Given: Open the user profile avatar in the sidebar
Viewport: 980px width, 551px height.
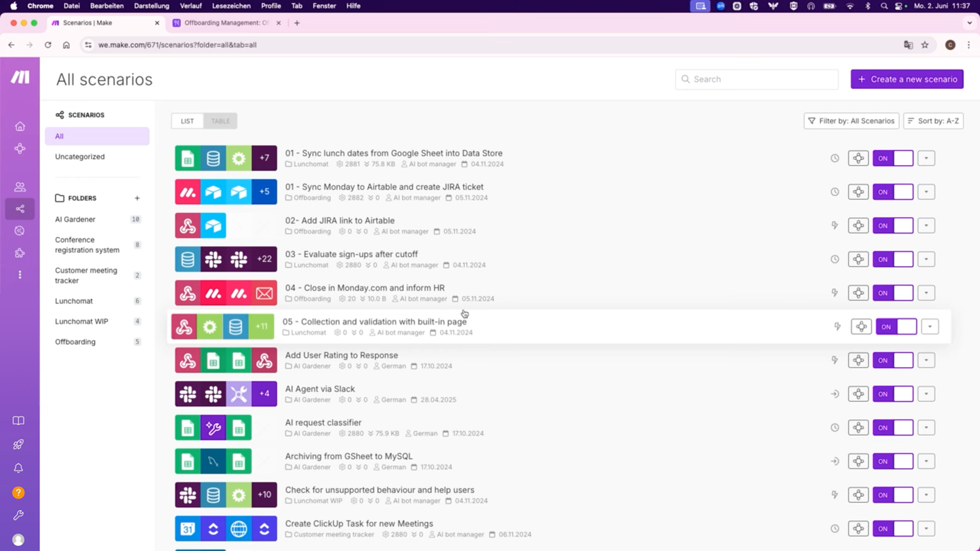Looking at the screenshot, I should point(18,540).
